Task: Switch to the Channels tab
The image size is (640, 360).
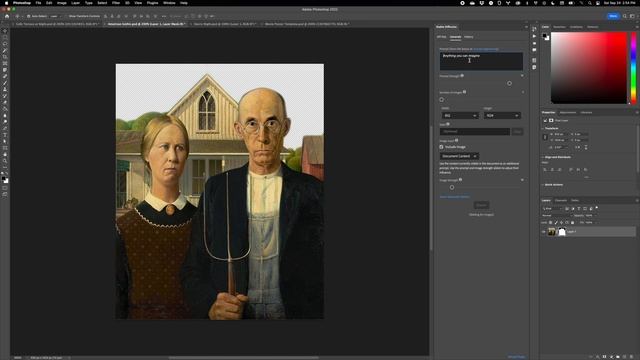Action: (561, 200)
